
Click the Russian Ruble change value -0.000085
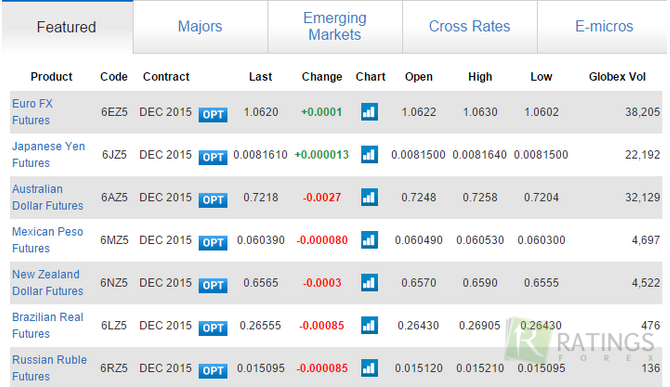click(322, 368)
